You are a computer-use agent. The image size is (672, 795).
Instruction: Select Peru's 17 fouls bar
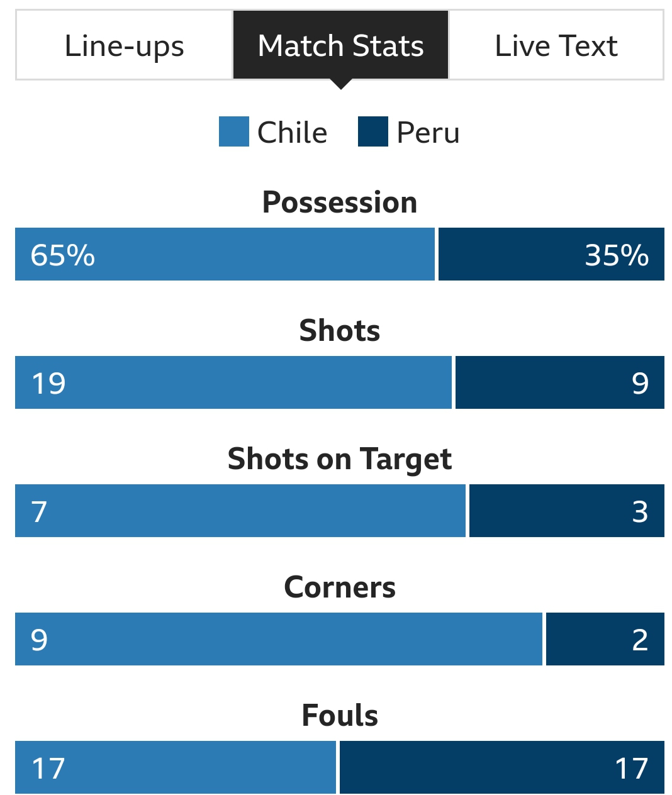502,767
